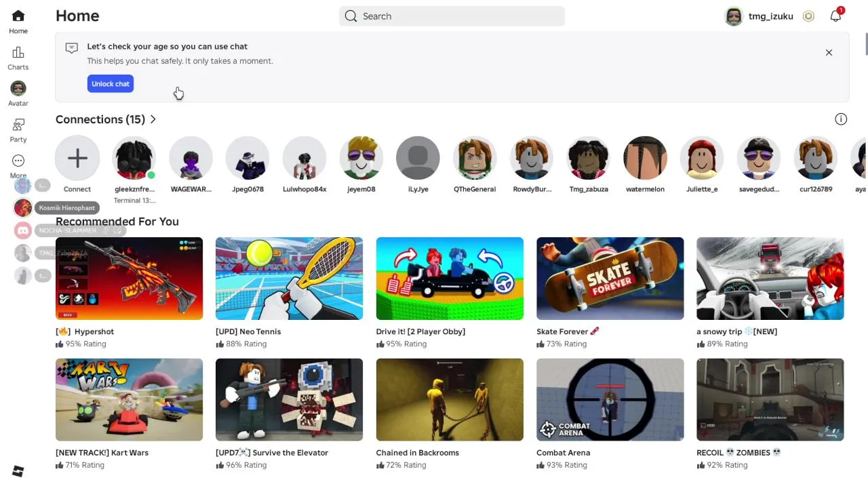Open Jpeg0678 connection avatar
The width and height of the screenshot is (868, 488).
coord(248,158)
